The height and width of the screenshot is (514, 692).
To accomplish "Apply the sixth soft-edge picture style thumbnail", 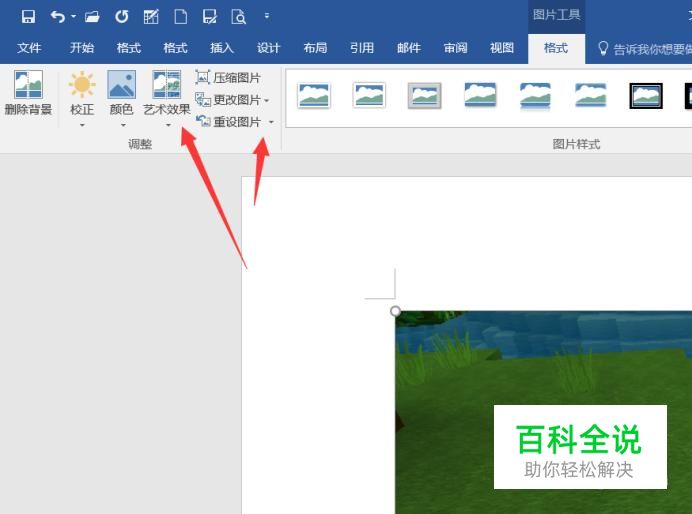I will pos(590,95).
